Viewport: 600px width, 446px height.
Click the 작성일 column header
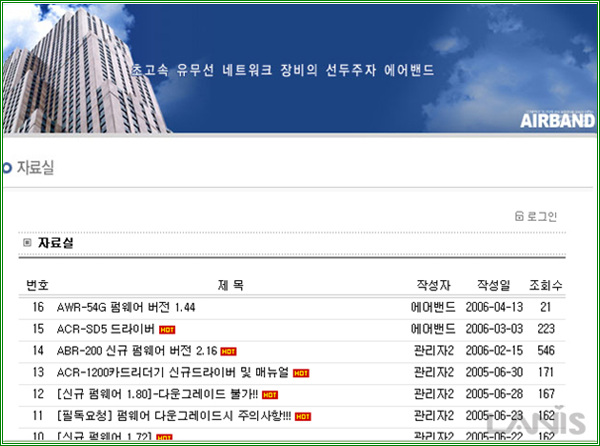494,285
